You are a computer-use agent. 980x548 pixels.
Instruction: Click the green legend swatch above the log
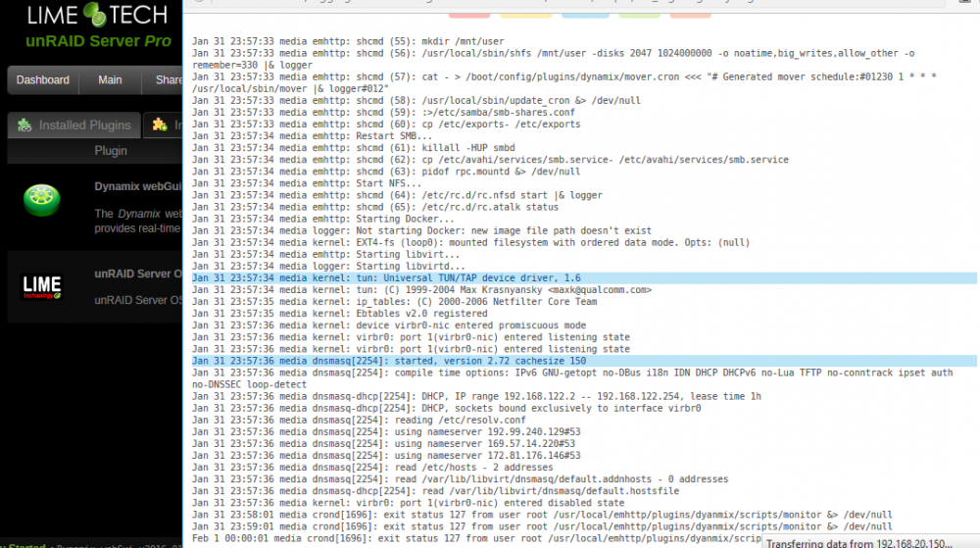639,15
